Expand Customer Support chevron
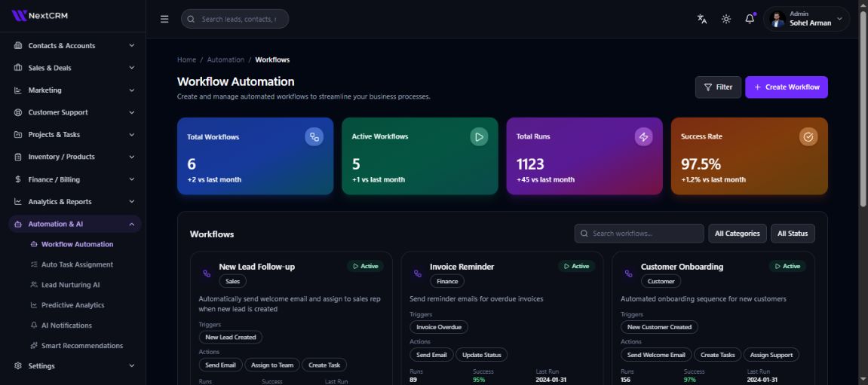Image resolution: width=868 pixels, height=385 pixels. point(132,112)
